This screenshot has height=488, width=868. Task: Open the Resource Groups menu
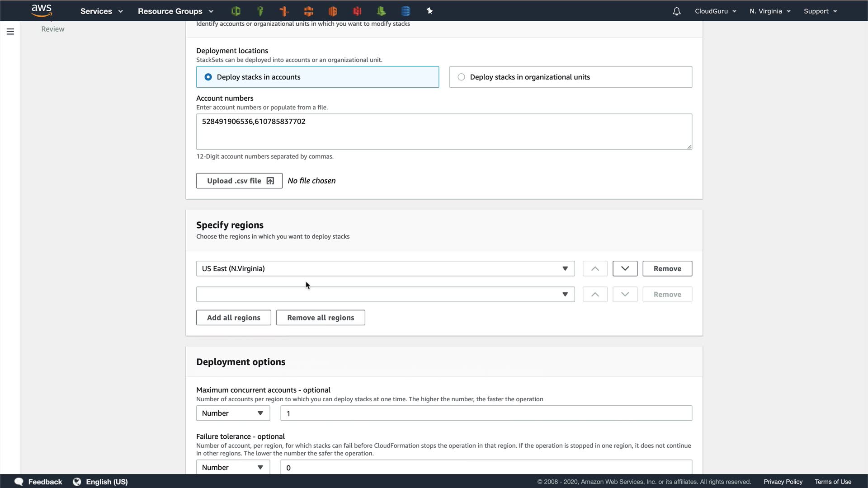(x=175, y=11)
